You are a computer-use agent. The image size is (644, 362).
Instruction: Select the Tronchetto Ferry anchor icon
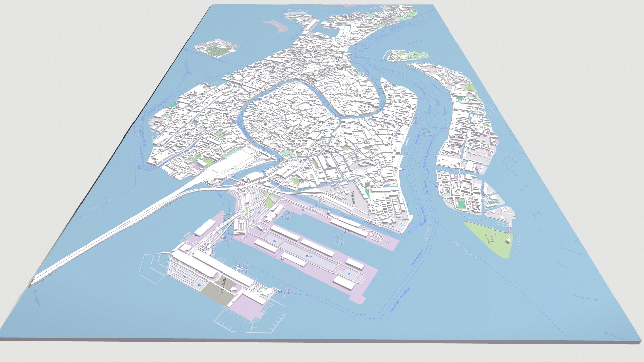[280, 291]
